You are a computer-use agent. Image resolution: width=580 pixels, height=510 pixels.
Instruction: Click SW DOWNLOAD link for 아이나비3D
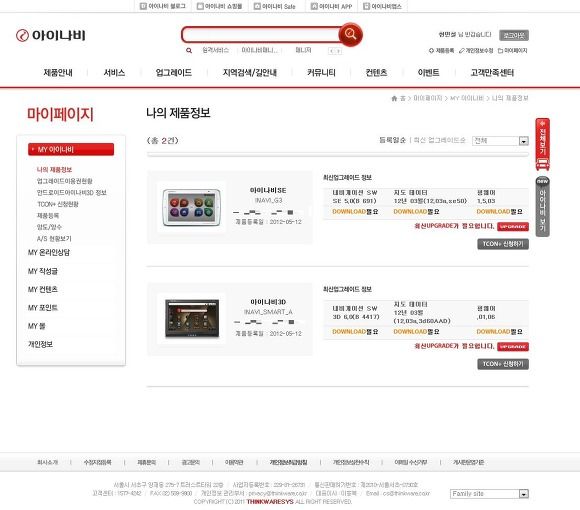click(355, 332)
